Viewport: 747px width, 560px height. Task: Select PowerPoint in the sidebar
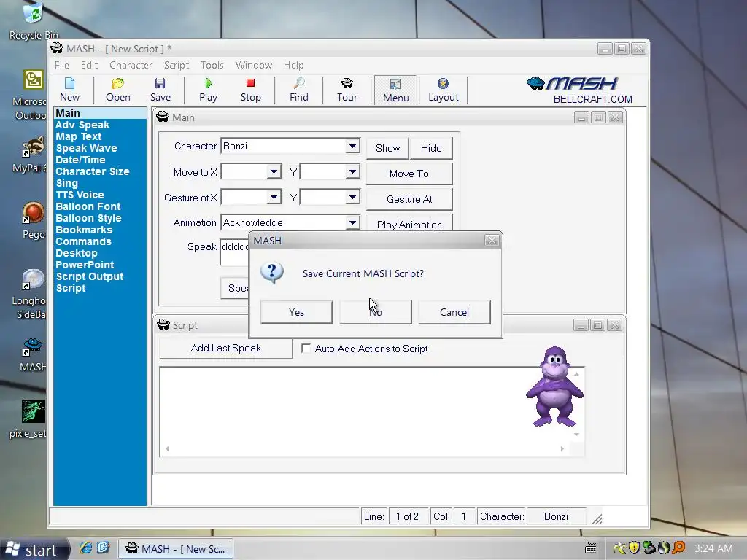85,265
